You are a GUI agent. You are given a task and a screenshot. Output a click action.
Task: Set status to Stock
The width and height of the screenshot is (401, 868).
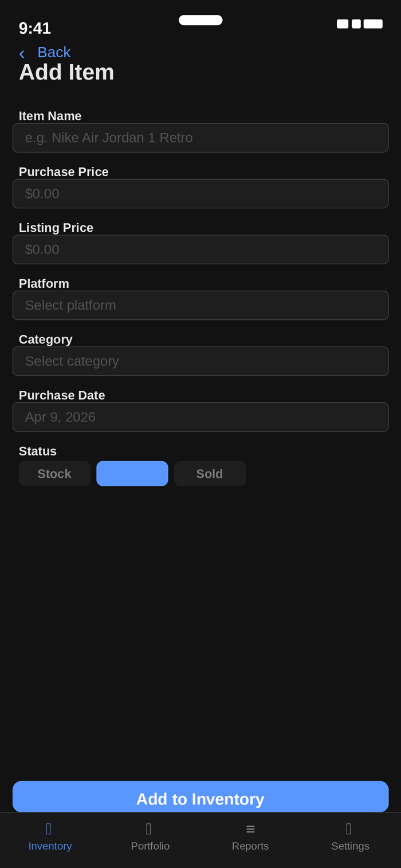[x=54, y=474]
